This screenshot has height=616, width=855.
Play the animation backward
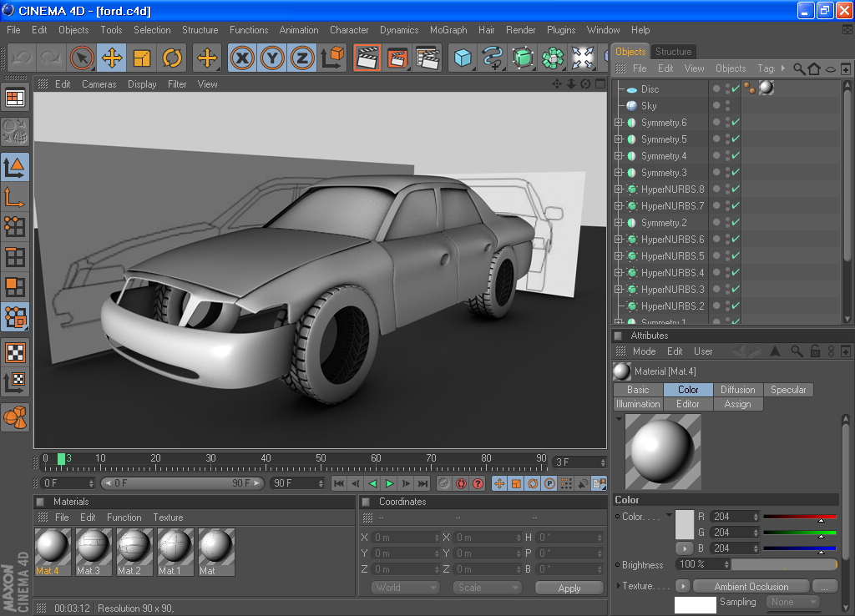click(373, 483)
